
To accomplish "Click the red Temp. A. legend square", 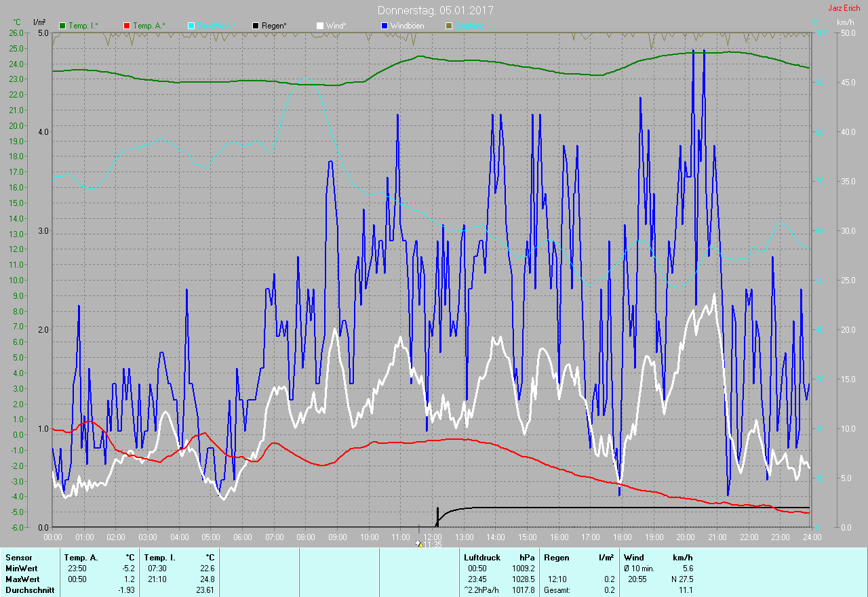I will pos(127,26).
